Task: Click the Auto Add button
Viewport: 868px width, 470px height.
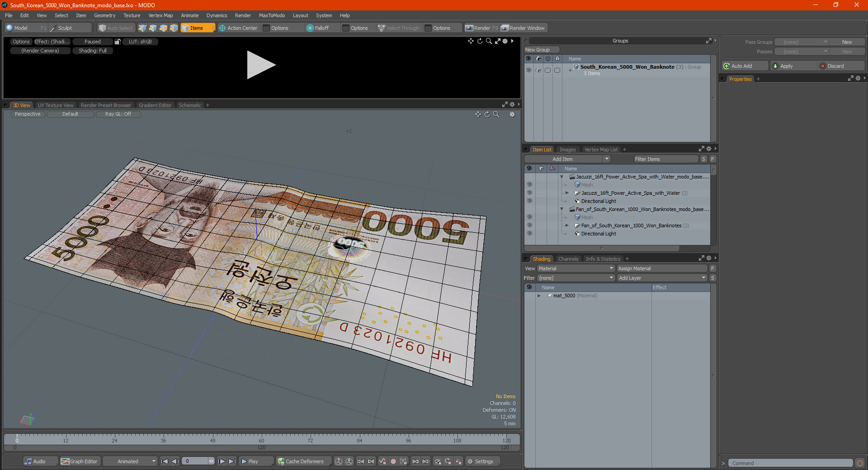Action: 745,66
